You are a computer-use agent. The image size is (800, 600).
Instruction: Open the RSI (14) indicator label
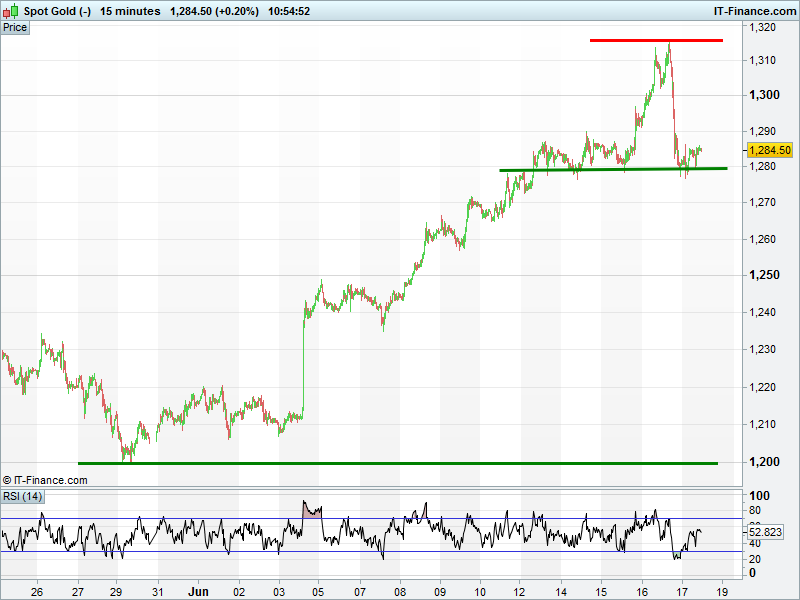[x=22, y=496]
